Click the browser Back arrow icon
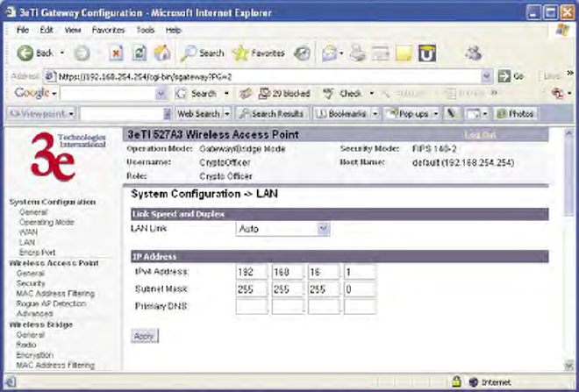 click(x=25, y=53)
